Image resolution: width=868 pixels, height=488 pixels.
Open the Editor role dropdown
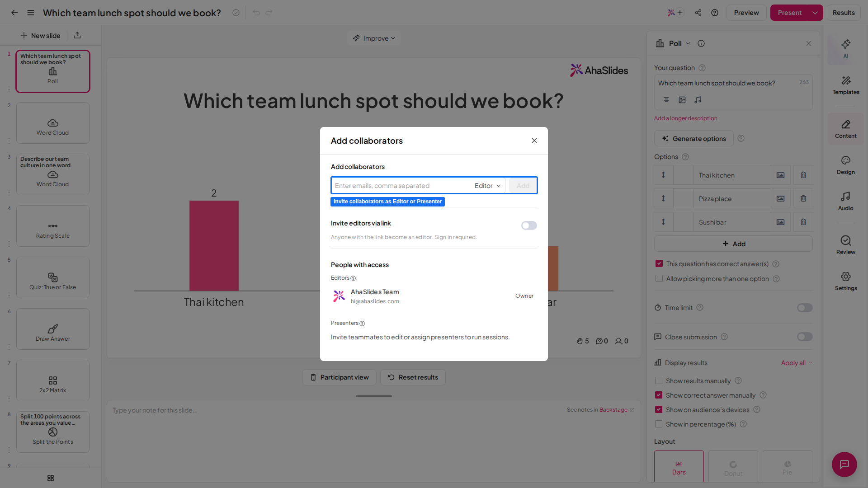click(487, 186)
